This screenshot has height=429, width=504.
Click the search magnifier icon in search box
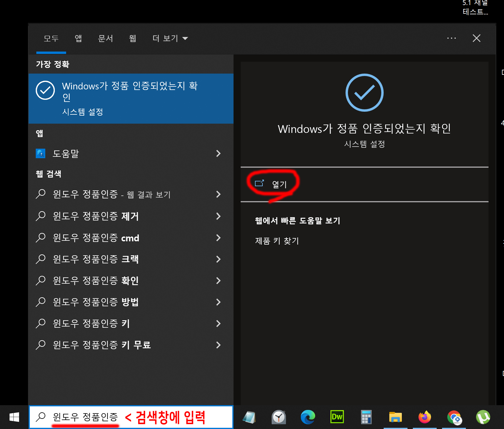(41, 417)
